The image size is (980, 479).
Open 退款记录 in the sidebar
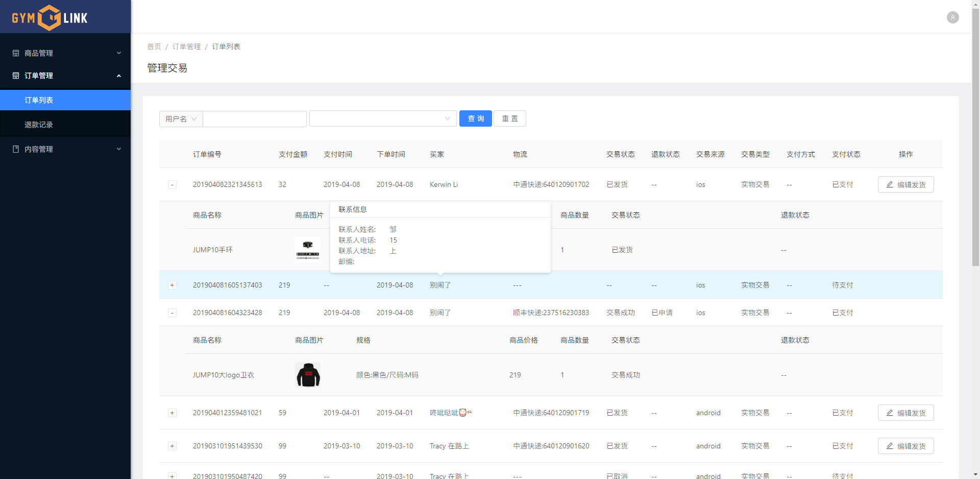point(65,125)
